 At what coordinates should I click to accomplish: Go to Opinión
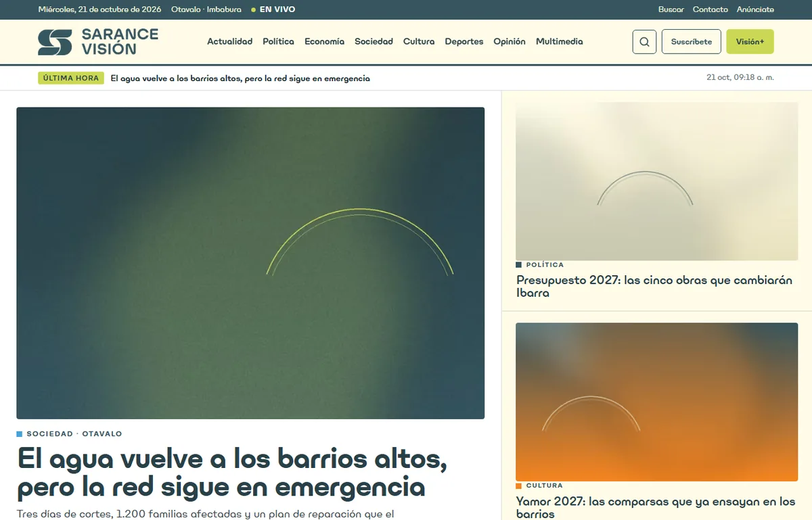(x=510, y=42)
